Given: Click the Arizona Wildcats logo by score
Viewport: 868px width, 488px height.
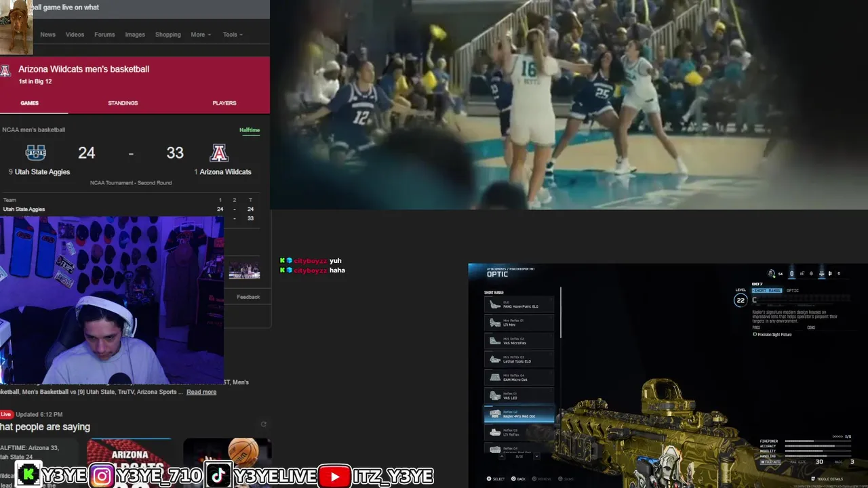Looking at the screenshot, I should (x=219, y=152).
